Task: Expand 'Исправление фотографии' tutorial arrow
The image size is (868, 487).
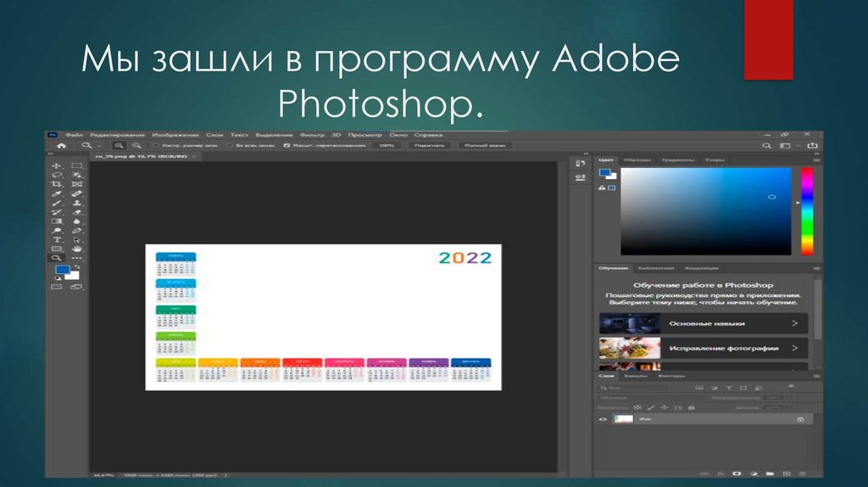Action: 794,348
